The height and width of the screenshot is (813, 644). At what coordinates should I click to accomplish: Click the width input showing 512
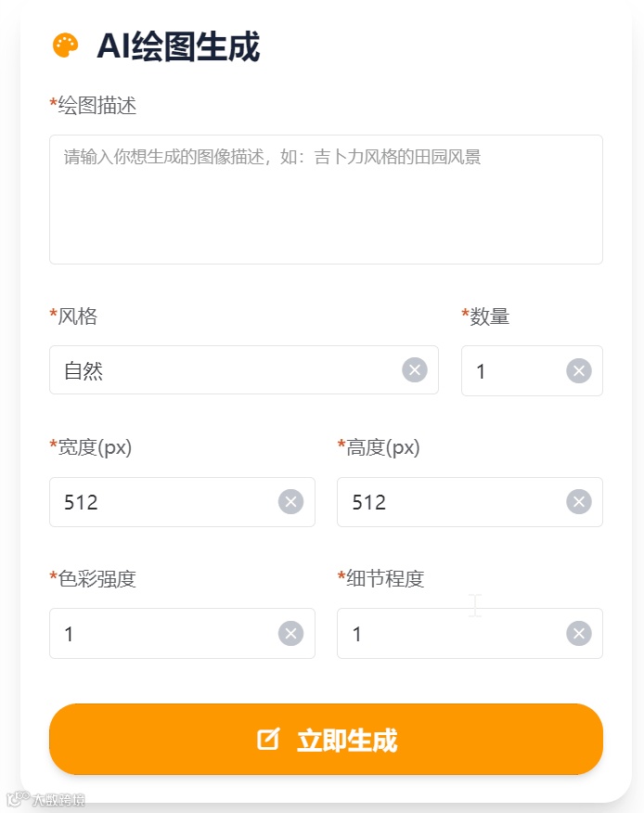167,501
